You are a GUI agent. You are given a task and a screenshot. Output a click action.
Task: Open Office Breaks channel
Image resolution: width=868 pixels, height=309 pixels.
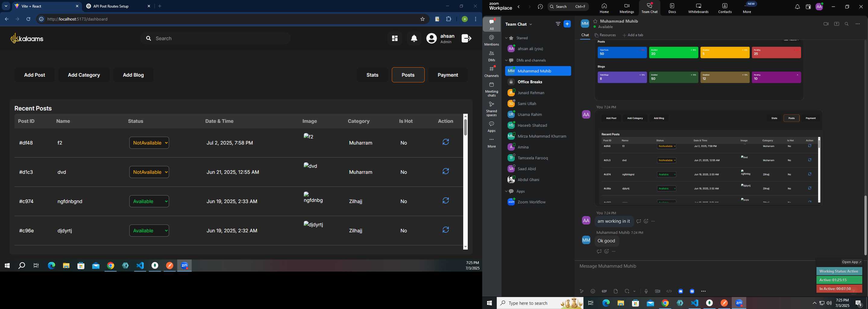tap(538, 82)
